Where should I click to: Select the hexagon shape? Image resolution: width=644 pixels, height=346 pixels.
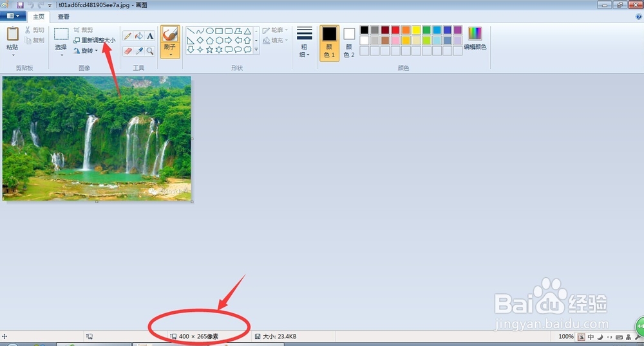(x=219, y=41)
